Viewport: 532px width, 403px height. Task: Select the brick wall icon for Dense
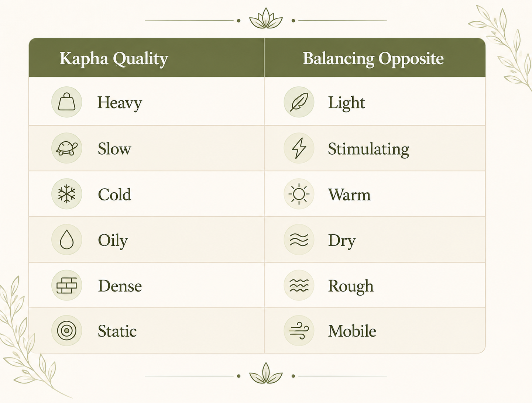66,286
